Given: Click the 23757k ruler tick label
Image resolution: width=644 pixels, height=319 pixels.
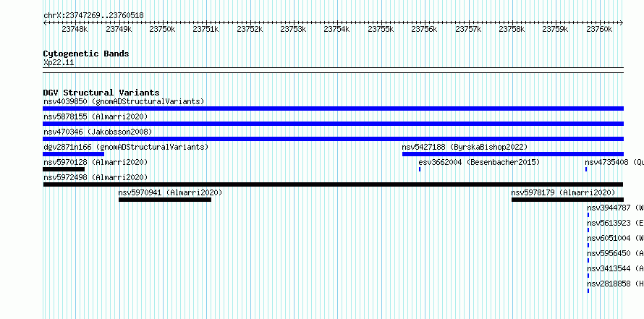Looking at the screenshot, I should [x=468, y=29].
